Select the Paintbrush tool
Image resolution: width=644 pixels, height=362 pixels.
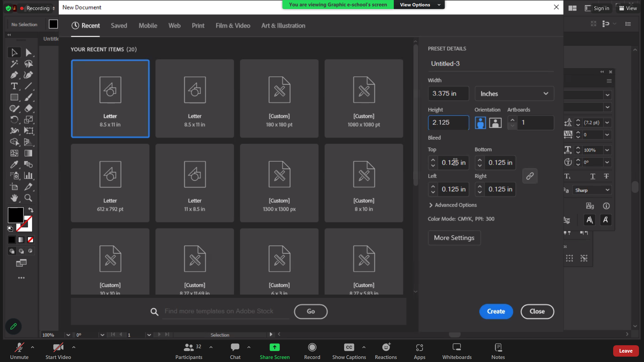tap(29, 97)
